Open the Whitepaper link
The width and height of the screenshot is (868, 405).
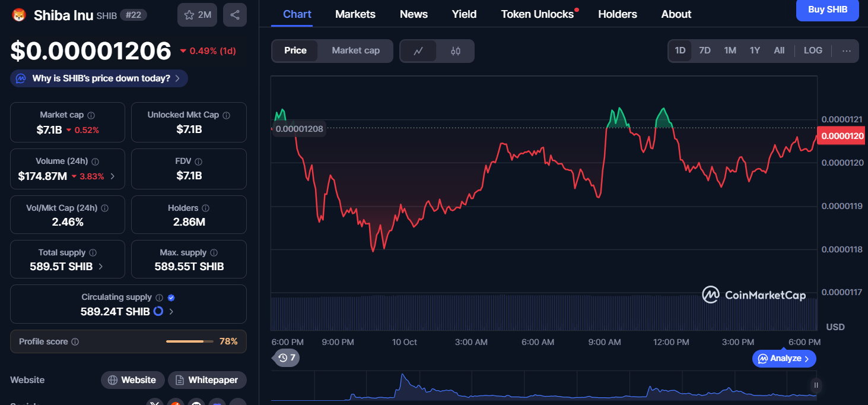click(x=207, y=380)
